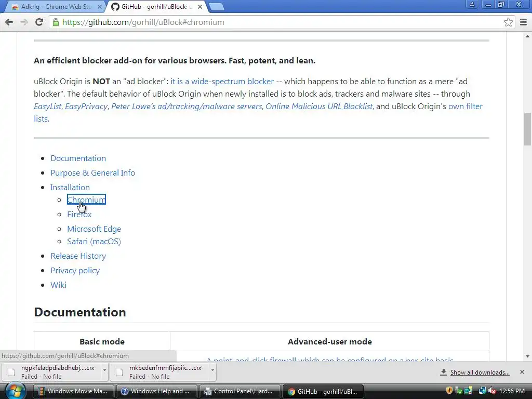The height and width of the screenshot is (399, 532).
Task: Click the 'Documentation' section heading
Action: point(79,312)
